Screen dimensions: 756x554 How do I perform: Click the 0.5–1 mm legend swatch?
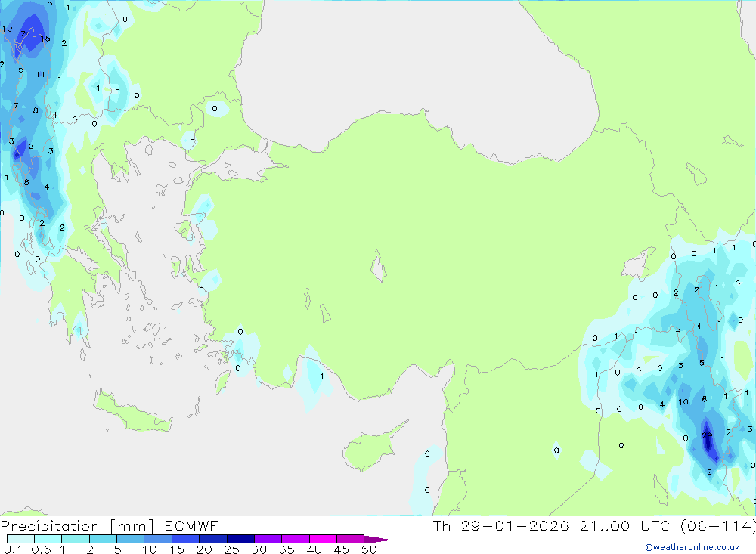[x=48, y=539]
